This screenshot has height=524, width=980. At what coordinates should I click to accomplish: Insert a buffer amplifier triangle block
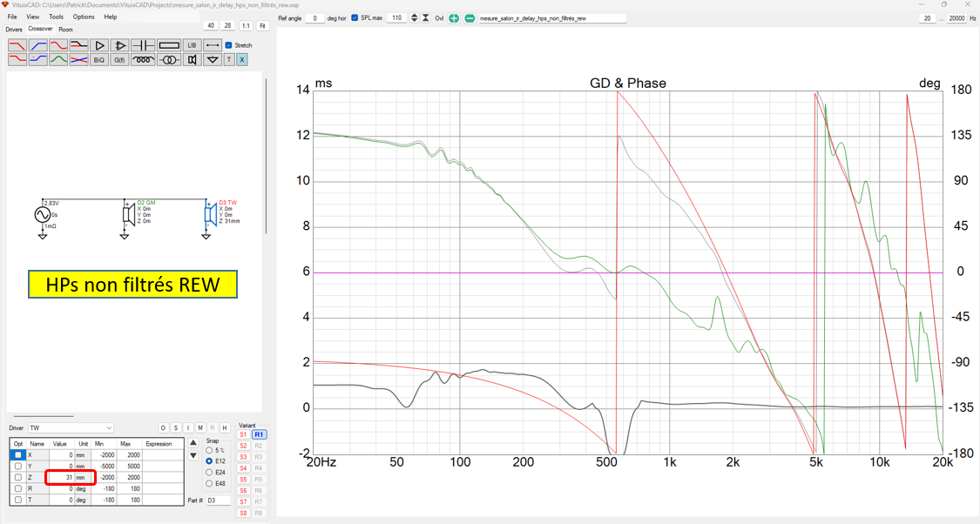pyautogui.click(x=99, y=45)
